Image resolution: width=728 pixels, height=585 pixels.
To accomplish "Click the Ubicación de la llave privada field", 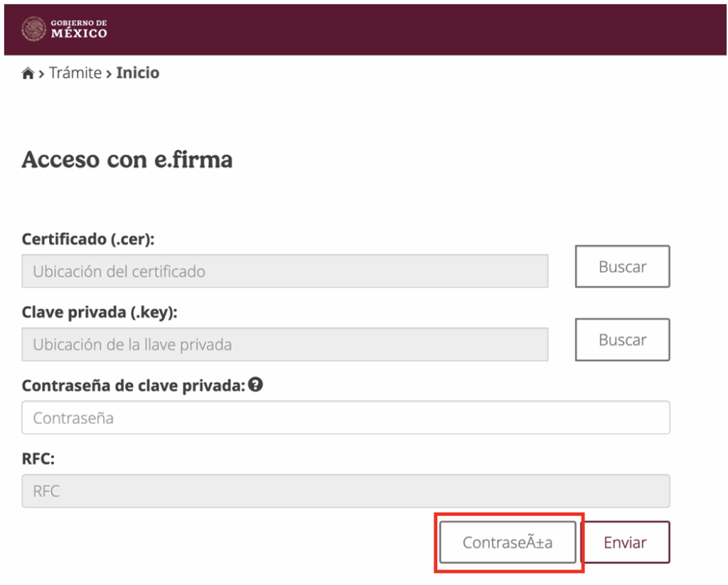I will pyautogui.click(x=284, y=344).
